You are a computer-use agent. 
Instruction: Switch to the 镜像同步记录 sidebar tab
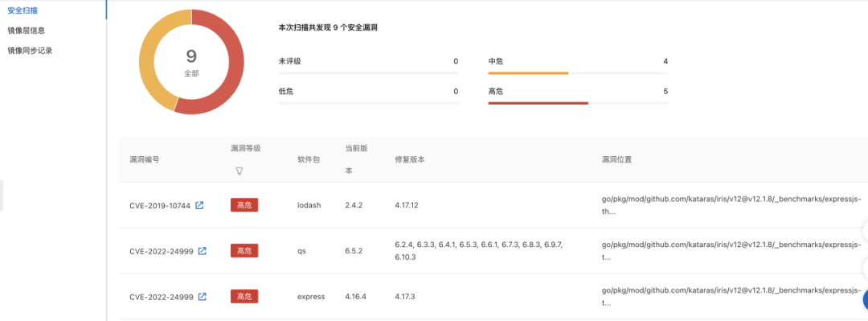30,51
